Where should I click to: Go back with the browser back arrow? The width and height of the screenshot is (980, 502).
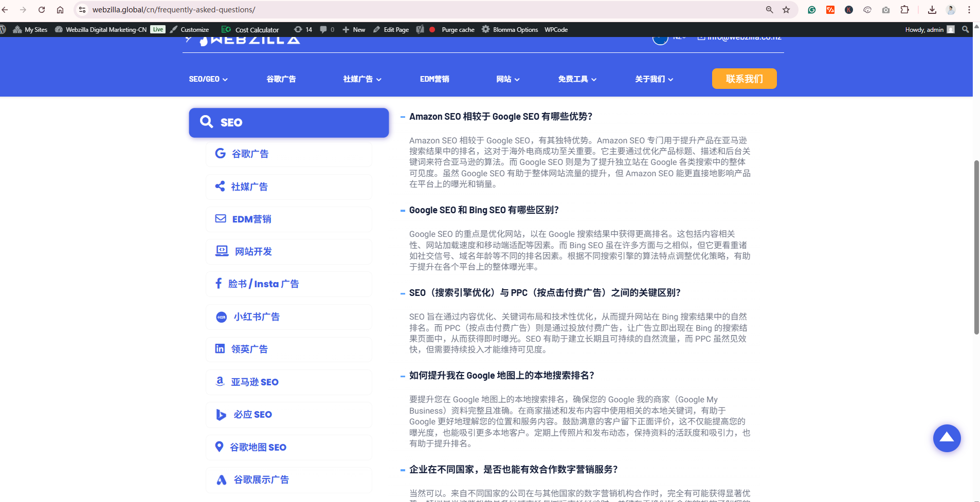pos(5,10)
